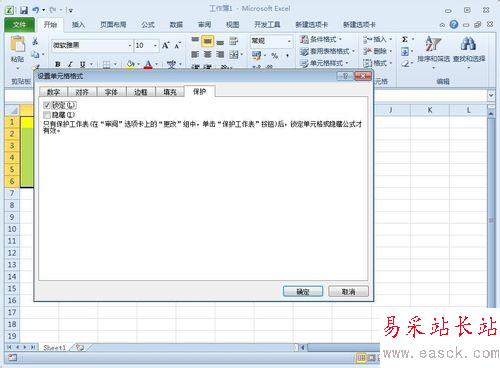This screenshot has width=500, height=368.
Task: Click the Fill Color paint bucket icon
Action: point(130,64)
